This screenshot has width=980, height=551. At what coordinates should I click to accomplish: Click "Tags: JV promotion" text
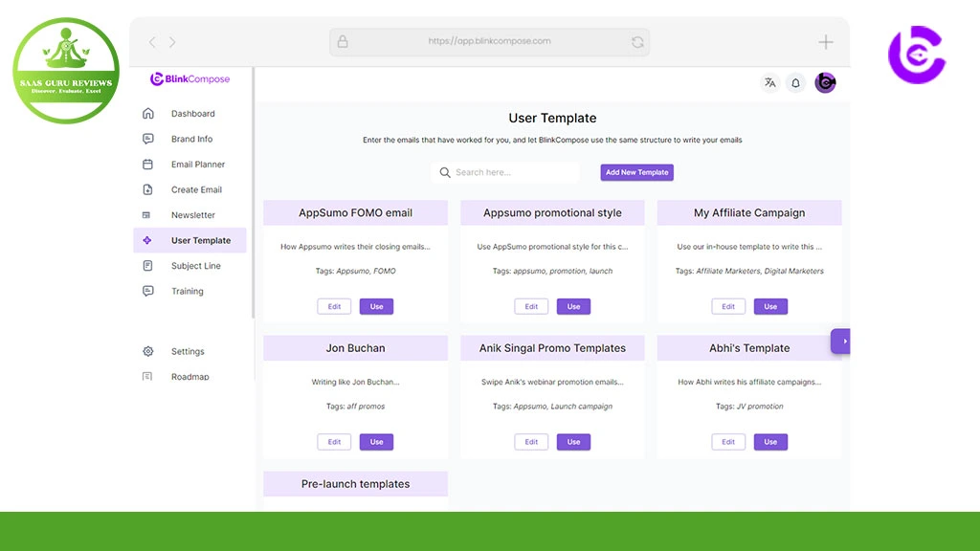click(749, 406)
